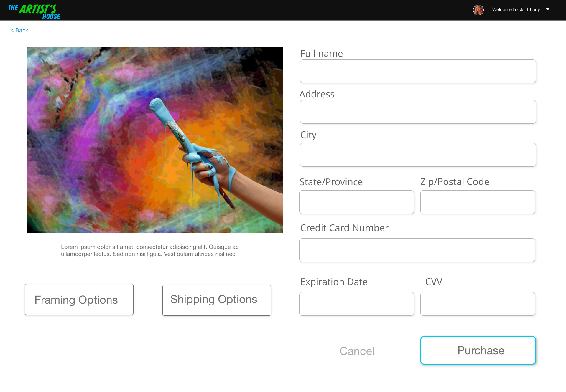Open Framing Options
The height and width of the screenshot is (392, 566).
coord(79,300)
